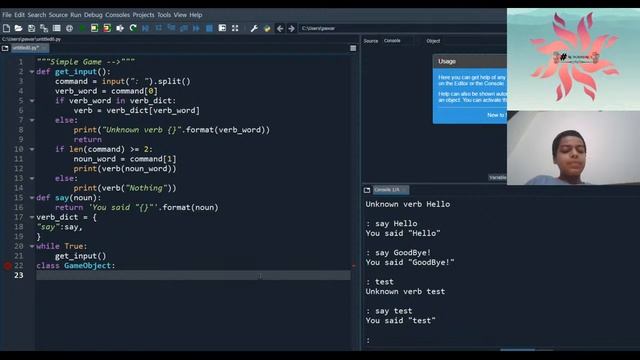Viewport: 640px width, 360px height.
Task: Open the Consoles menu
Action: point(118,15)
